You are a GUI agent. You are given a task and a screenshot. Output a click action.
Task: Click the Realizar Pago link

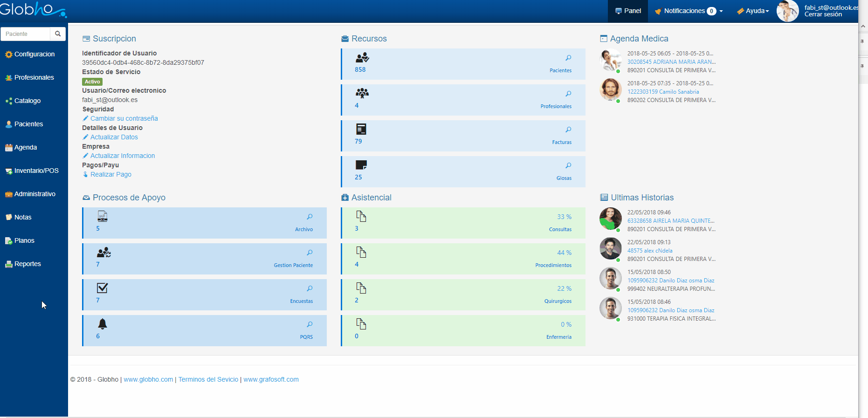110,174
